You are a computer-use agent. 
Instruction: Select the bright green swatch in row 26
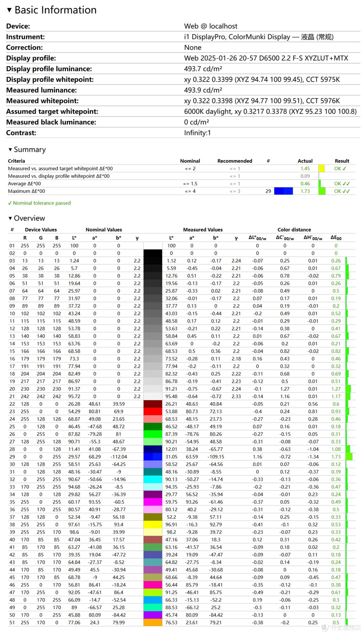coord(153,434)
